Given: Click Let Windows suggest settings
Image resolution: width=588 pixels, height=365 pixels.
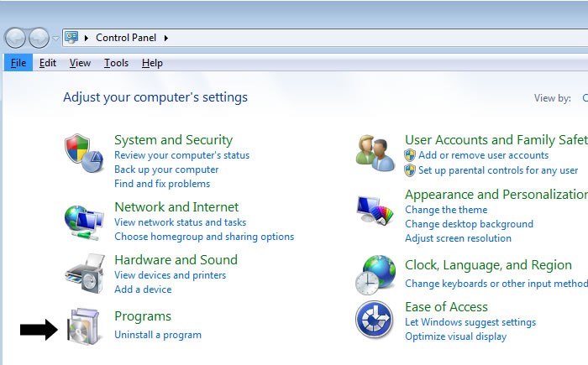Looking at the screenshot, I should tap(470, 322).
